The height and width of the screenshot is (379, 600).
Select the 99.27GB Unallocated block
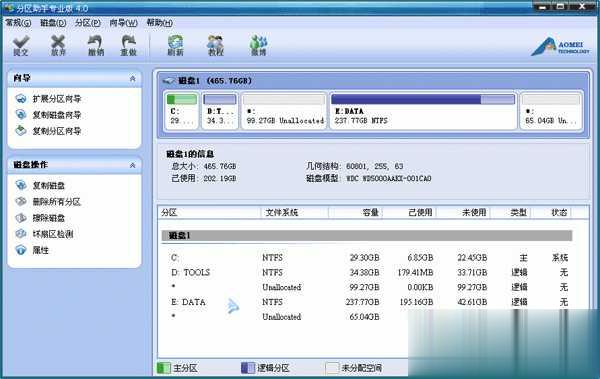click(284, 110)
